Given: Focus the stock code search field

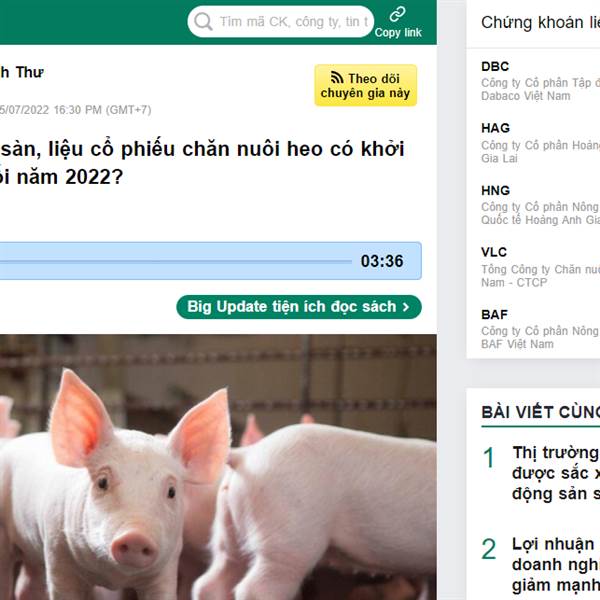Looking at the screenshot, I should pyautogui.click(x=280, y=21).
